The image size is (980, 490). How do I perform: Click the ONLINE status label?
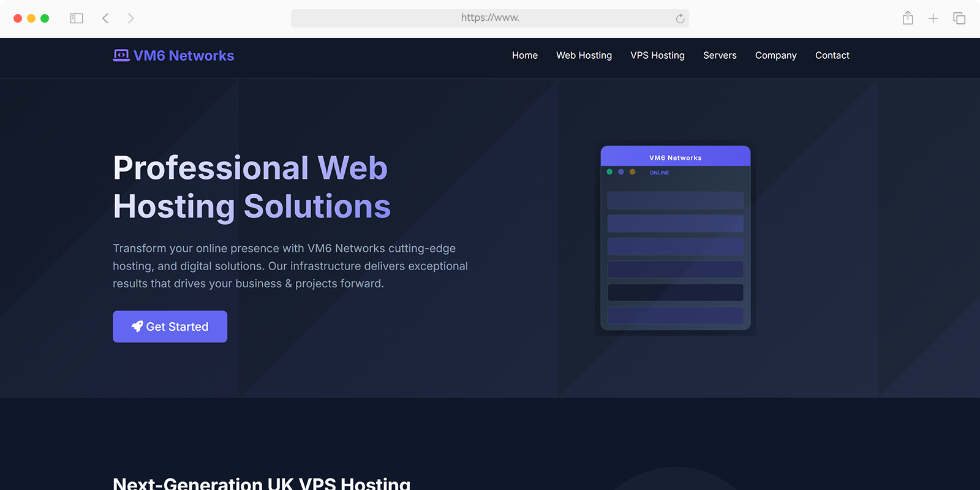point(659,173)
